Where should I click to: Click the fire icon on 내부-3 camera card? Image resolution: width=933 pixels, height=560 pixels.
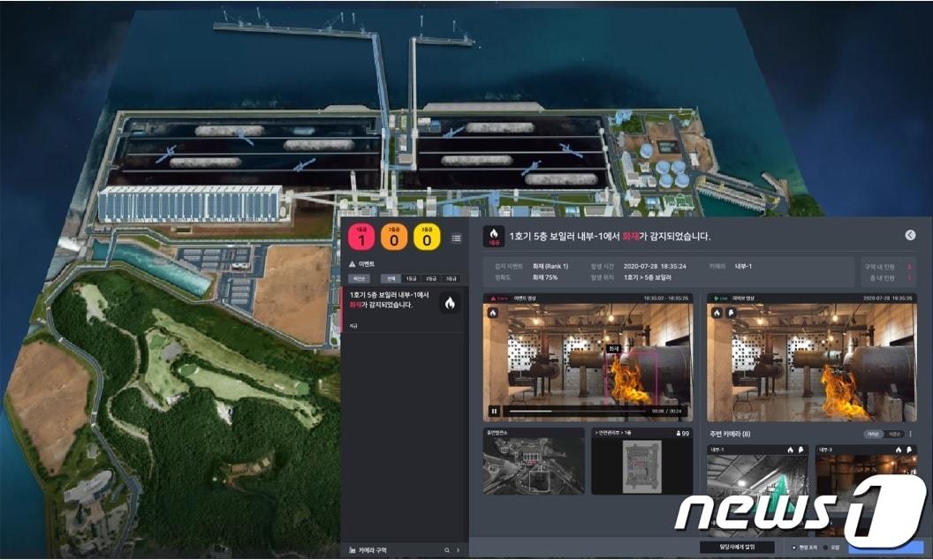pos(899,450)
